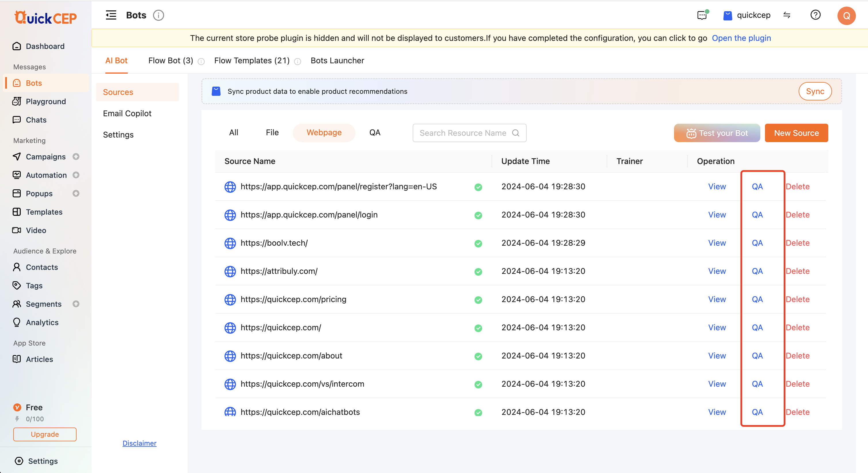Open QA for register?lang=en-US row
Screen dimensions: 868x473
(757, 186)
